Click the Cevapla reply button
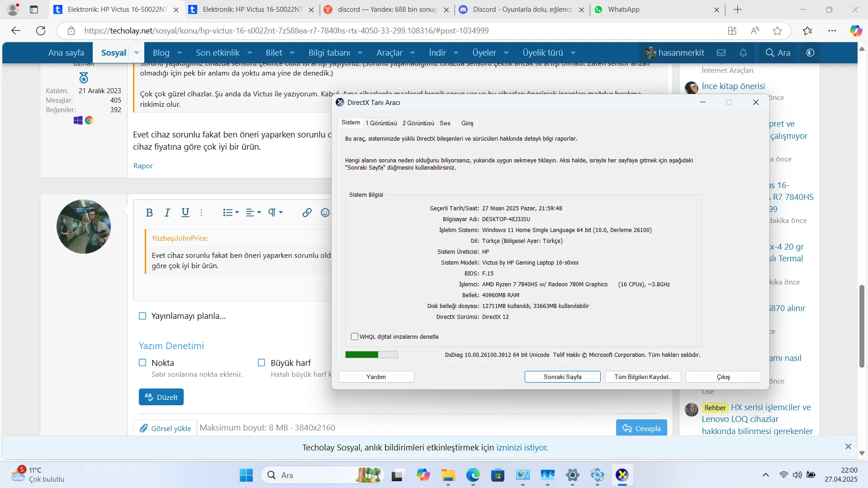 coord(641,428)
